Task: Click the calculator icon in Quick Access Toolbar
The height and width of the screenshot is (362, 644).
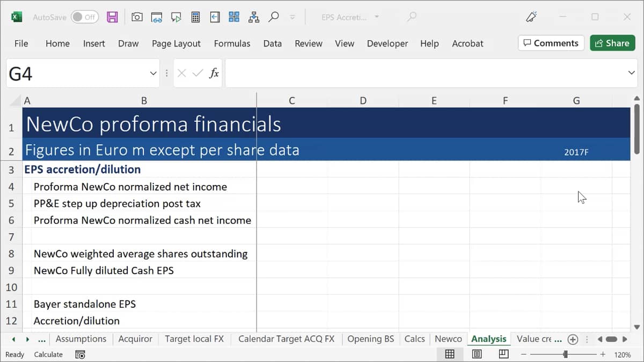Action: [x=195, y=17]
